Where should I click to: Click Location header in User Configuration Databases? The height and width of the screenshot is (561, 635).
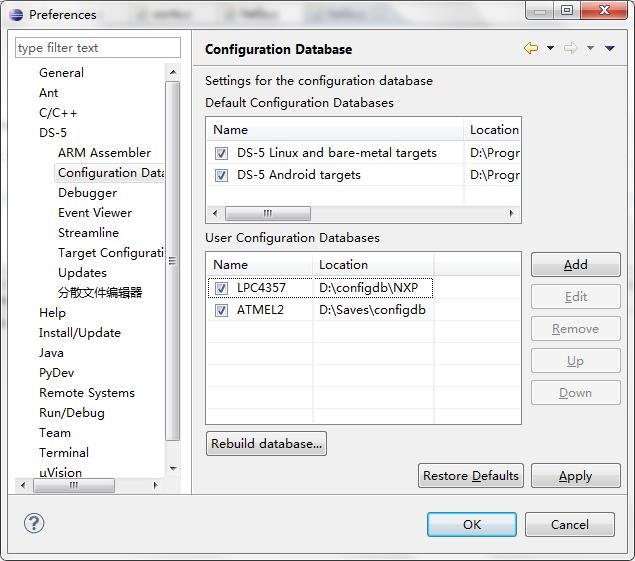coord(373,265)
